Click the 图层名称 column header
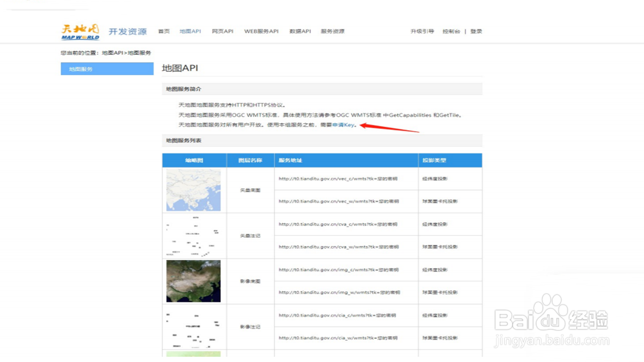This screenshot has height=362, width=644. [250, 160]
